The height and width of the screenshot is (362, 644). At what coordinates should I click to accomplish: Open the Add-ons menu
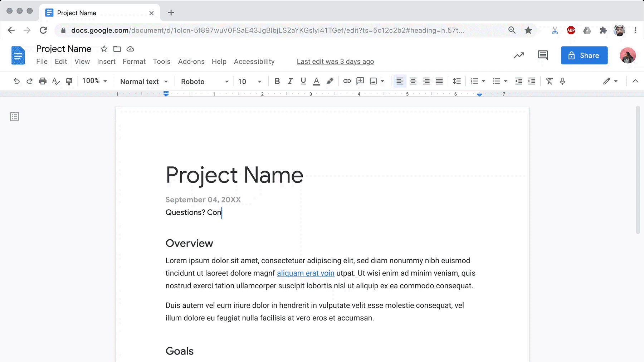coord(191,62)
